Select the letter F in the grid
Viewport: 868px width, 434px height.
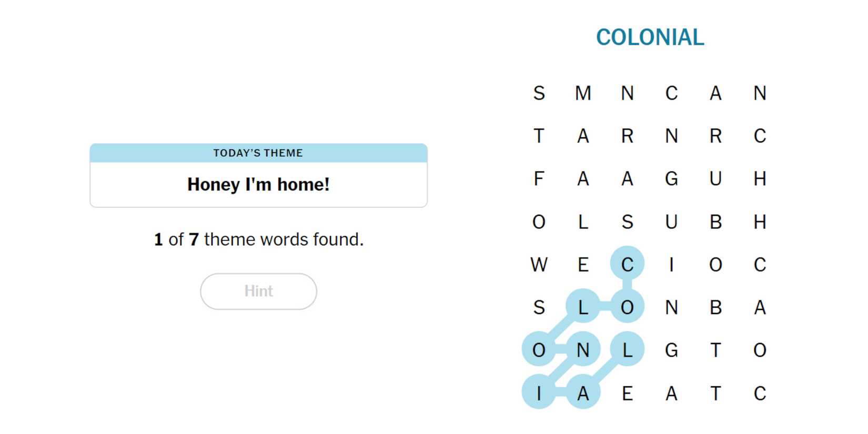point(539,179)
